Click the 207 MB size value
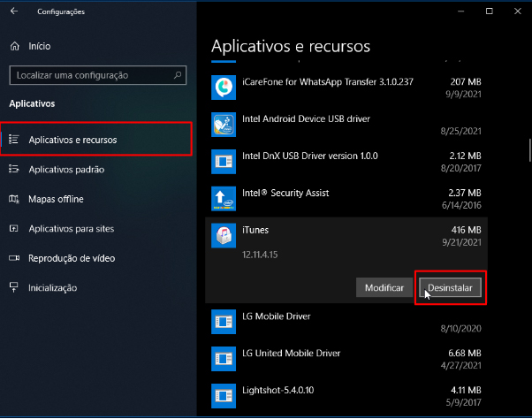Screen dimensions: 532x419 [466, 81]
